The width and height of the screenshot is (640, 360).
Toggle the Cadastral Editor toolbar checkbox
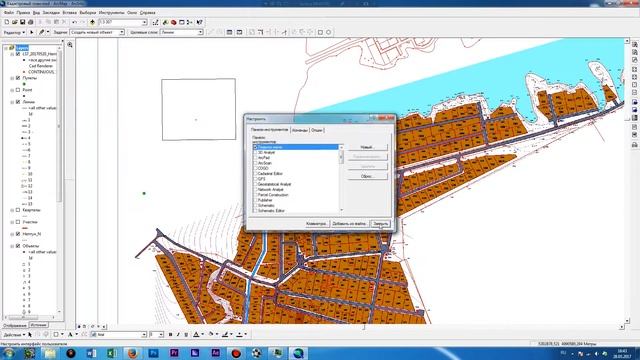[x=256, y=173]
